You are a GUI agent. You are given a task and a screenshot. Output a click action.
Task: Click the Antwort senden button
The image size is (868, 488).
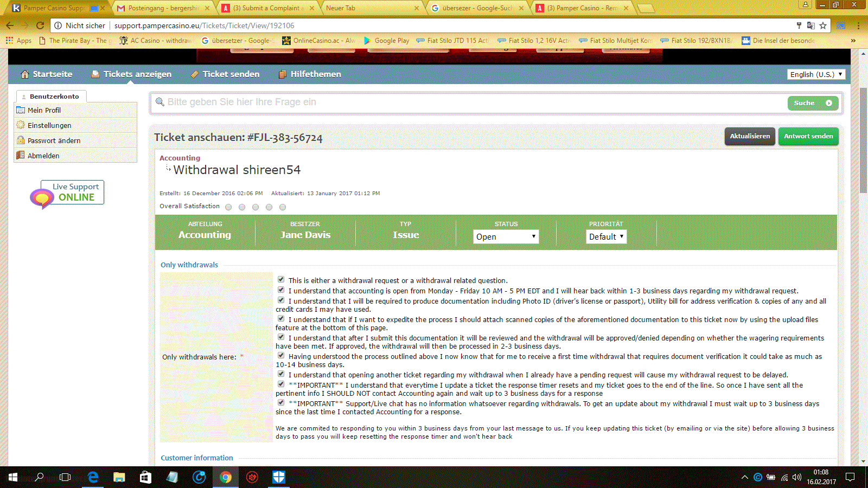coord(808,136)
